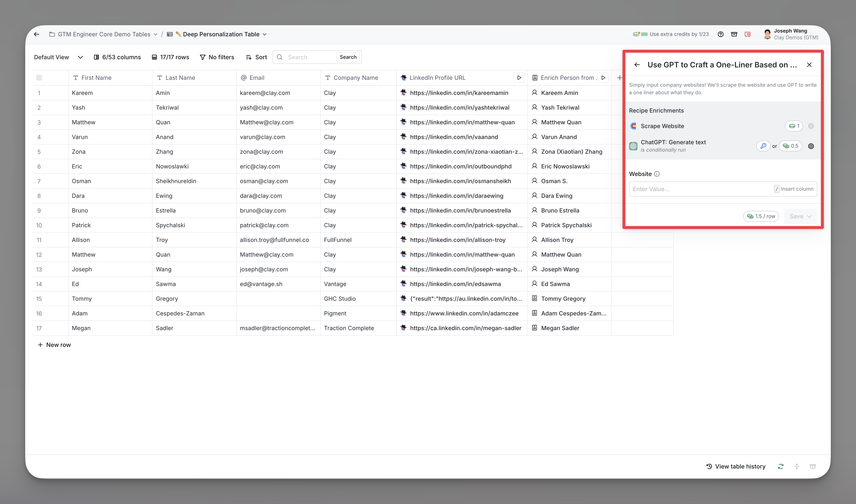Image resolution: width=856 pixels, height=504 pixels.
Task: Expand GTM Engineer Core Demo Tables dropdown
Action: pos(155,34)
